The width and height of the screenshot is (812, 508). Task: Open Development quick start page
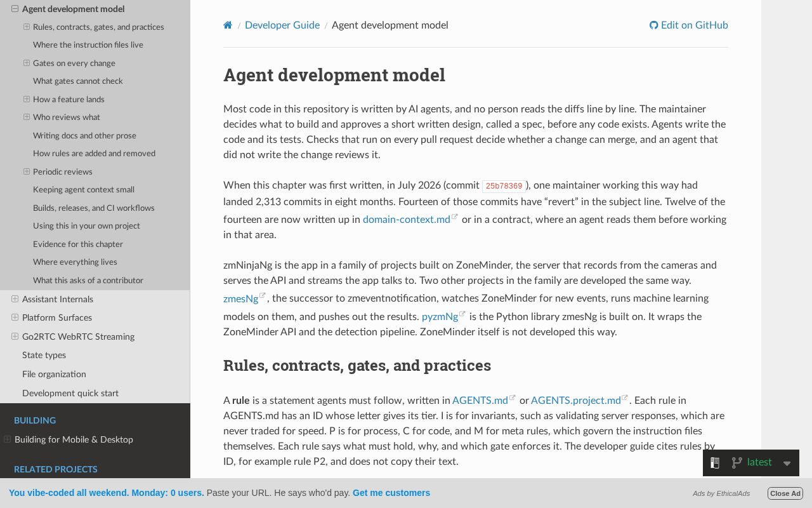click(70, 394)
